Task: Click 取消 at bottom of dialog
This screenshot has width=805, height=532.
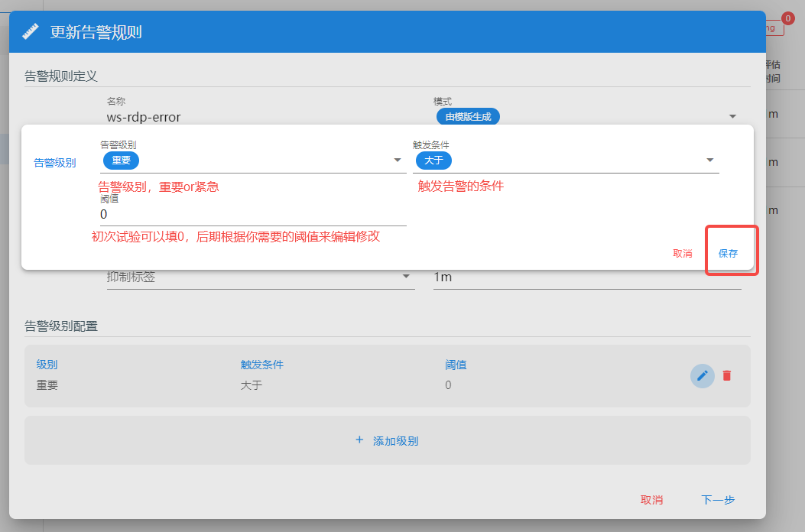Action: coord(651,500)
